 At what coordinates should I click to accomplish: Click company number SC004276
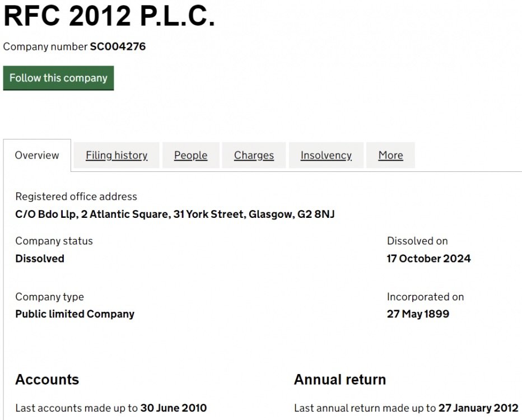click(118, 46)
